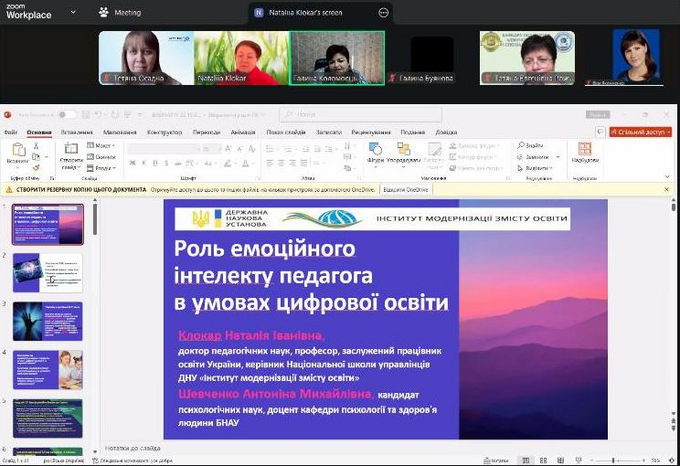Viewport: 680px width, 466px height.
Task: Open the Shapes (Фігури) gallery icon
Action: (x=376, y=149)
